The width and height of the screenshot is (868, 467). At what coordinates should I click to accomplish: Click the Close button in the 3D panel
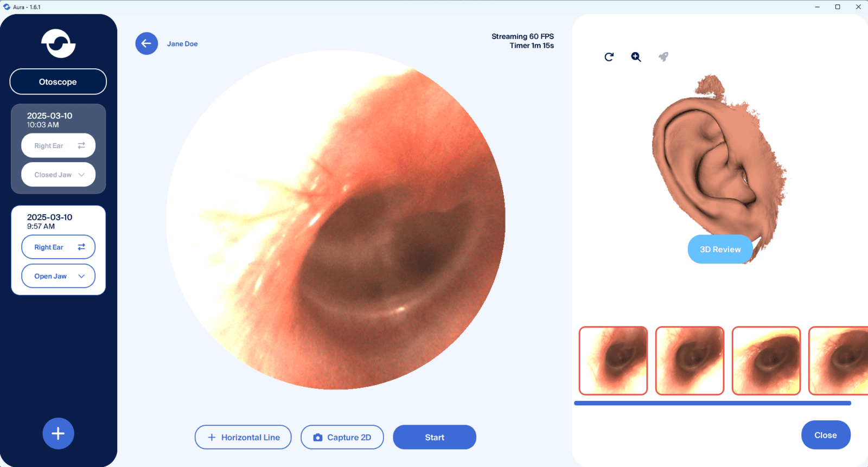click(x=826, y=435)
